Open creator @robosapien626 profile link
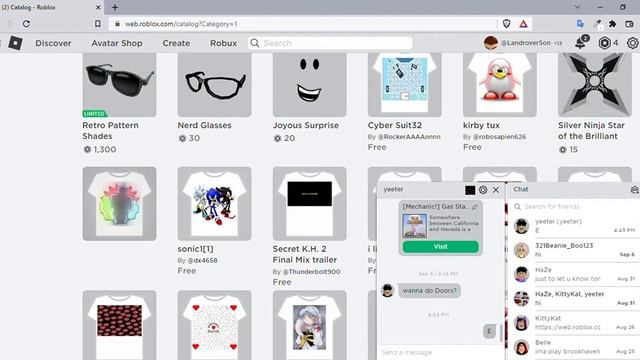Image resolution: width=640 pixels, height=360 pixels. pyautogui.click(x=499, y=137)
